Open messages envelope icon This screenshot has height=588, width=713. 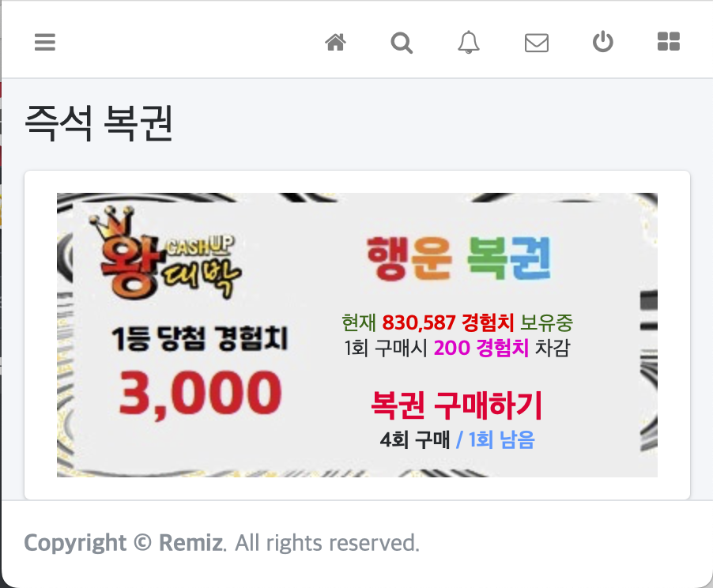point(537,43)
